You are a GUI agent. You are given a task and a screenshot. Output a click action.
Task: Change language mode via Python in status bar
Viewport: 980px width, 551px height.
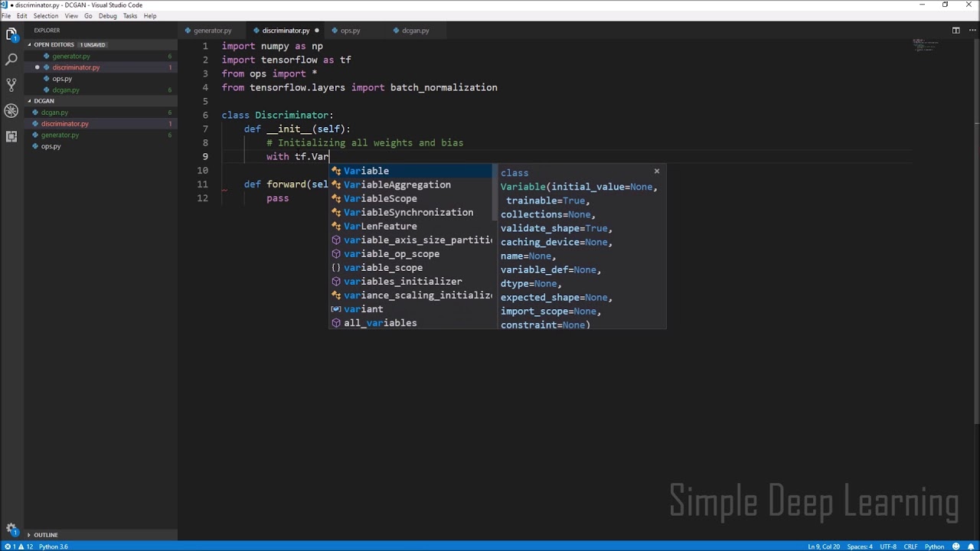(x=934, y=546)
